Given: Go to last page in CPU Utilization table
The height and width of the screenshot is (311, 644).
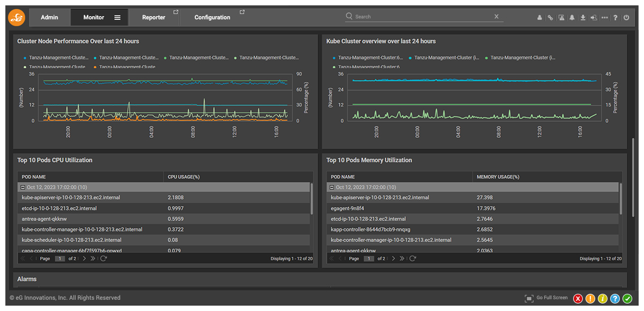Looking at the screenshot, I should point(93,258).
